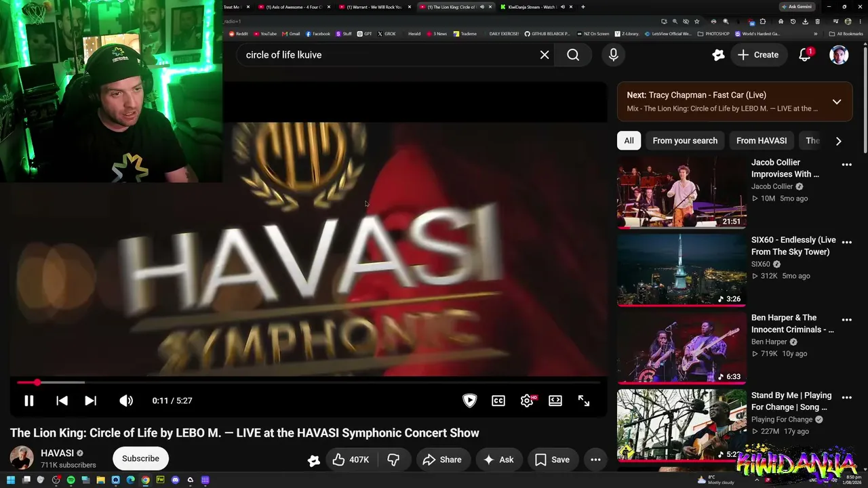Open the taskbar weather widget

tap(715, 479)
